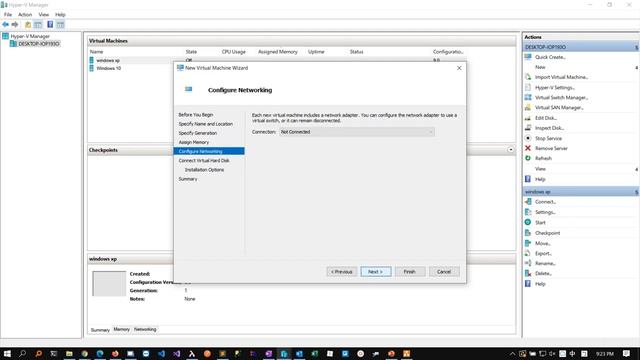Open Settings action for windows xp
Image resolution: width=640 pixels, height=360 pixels.
[x=545, y=212]
